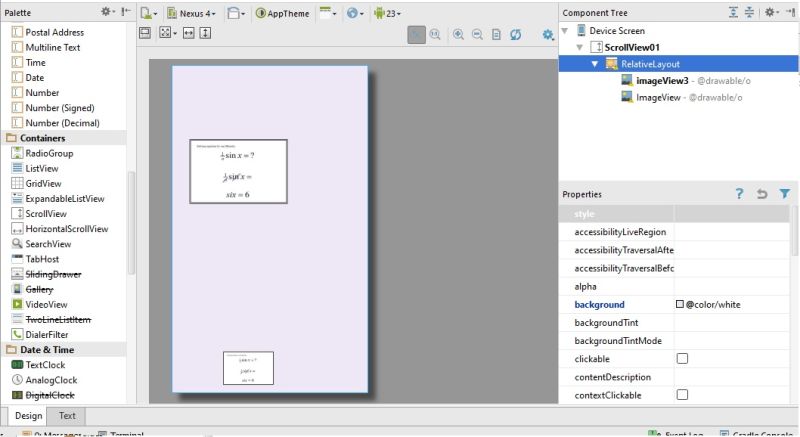
Task: Open the Nexus 4 device dropdown
Action: [191, 13]
